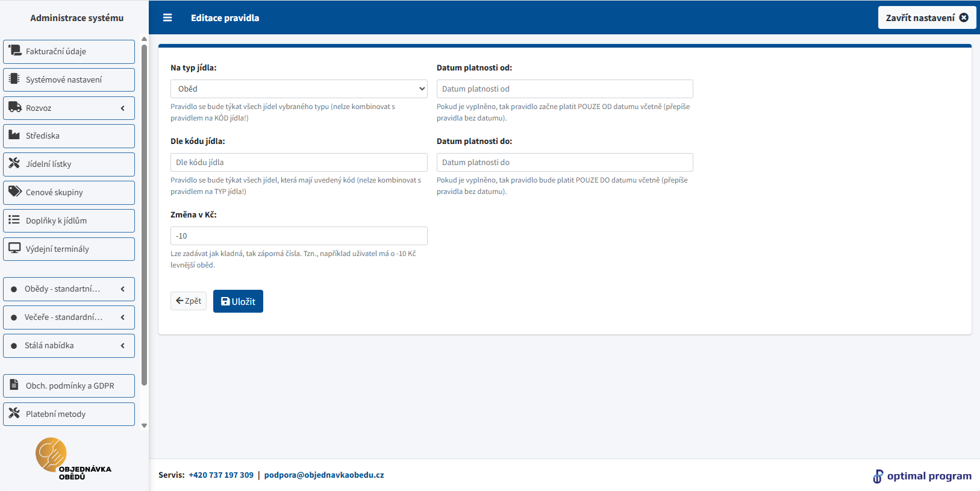Open the Na typ jídla dropdown
980x491 pixels.
[x=299, y=89]
